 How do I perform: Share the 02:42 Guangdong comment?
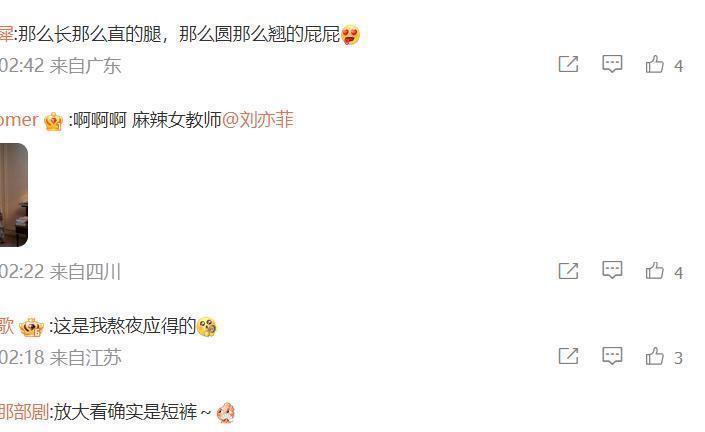tap(568, 64)
